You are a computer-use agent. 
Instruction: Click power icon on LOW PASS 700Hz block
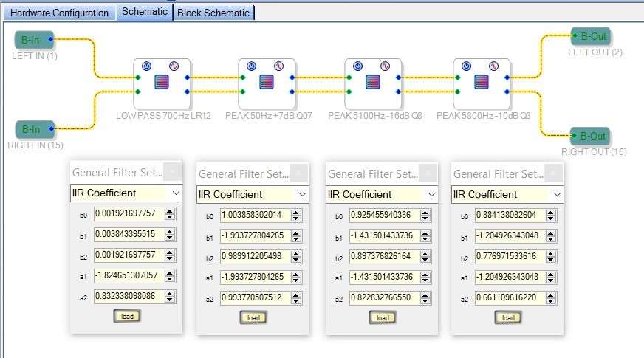[x=147, y=66]
